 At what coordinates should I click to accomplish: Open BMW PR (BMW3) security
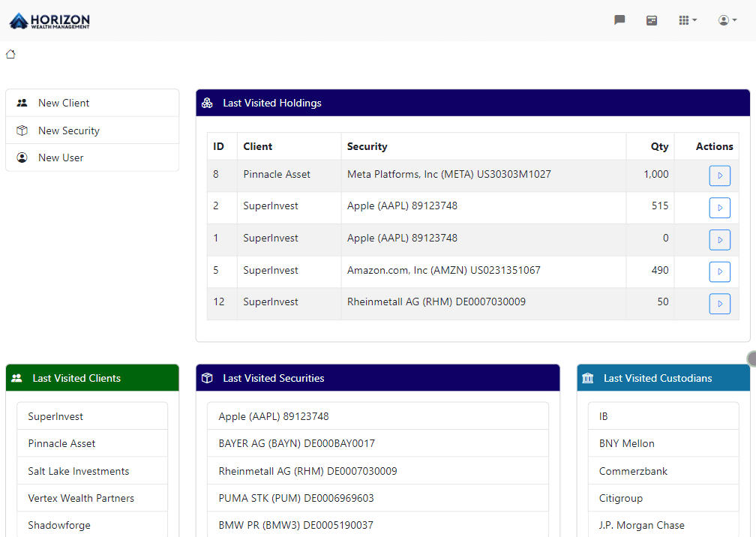pos(378,525)
